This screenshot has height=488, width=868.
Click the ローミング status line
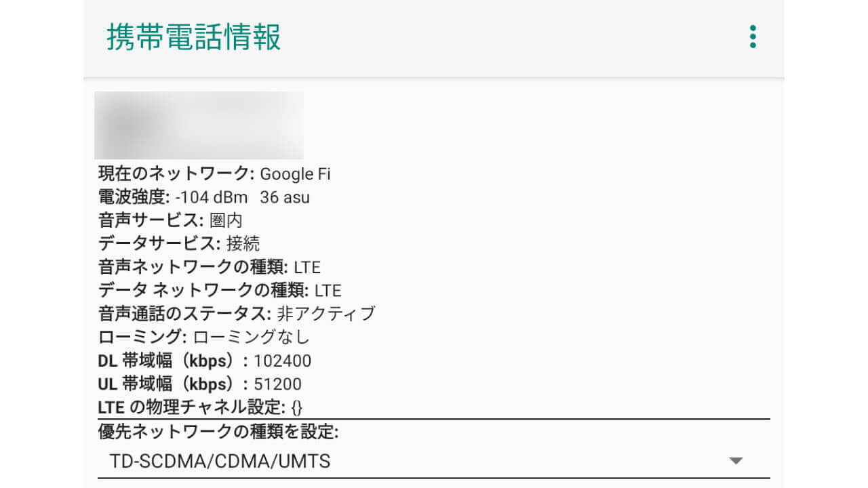pos(203,337)
